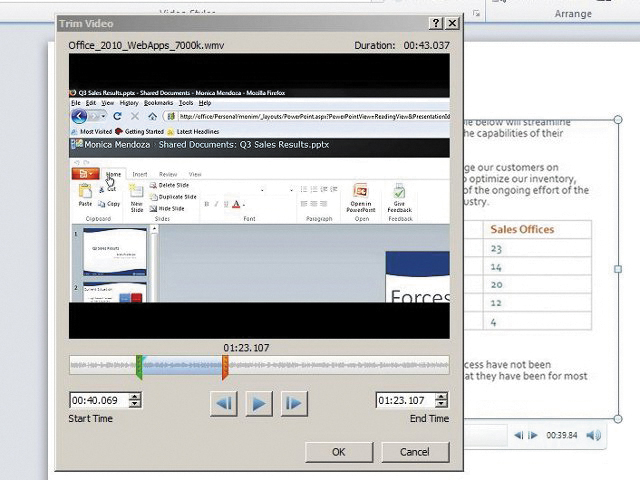Select the table cell containing 12
The image size is (640, 480).
tap(537, 302)
